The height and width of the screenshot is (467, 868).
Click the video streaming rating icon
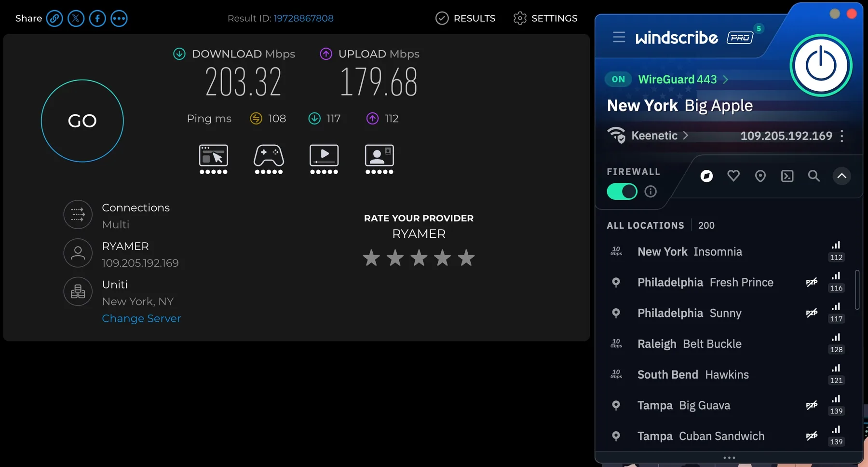[324, 159]
